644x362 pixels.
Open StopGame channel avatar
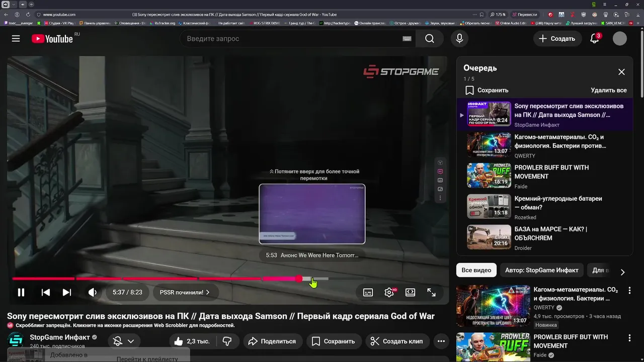(x=16, y=340)
